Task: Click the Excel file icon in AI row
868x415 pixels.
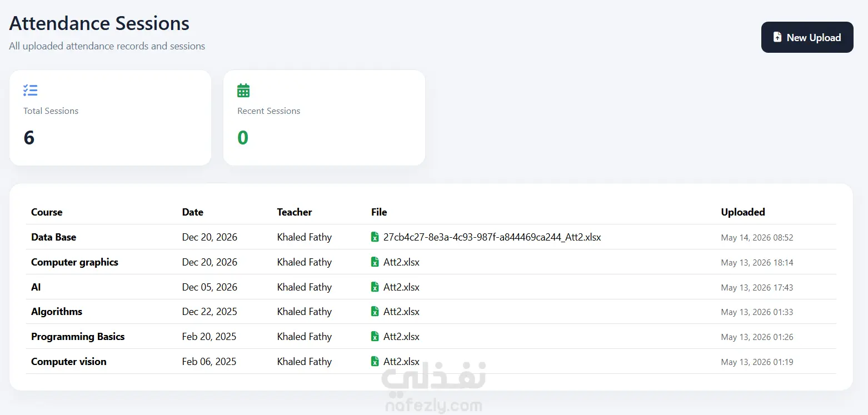Action: [x=375, y=287]
